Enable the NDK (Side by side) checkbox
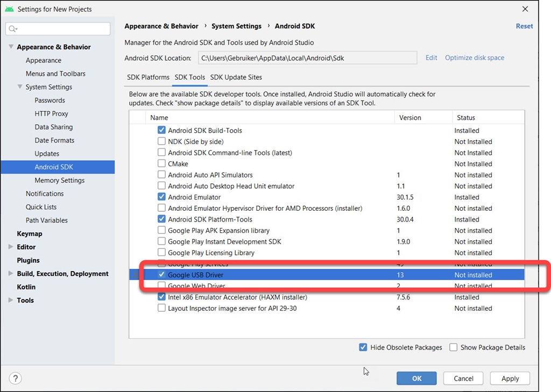The height and width of the screenshot is (392, 551). [161, 141]
